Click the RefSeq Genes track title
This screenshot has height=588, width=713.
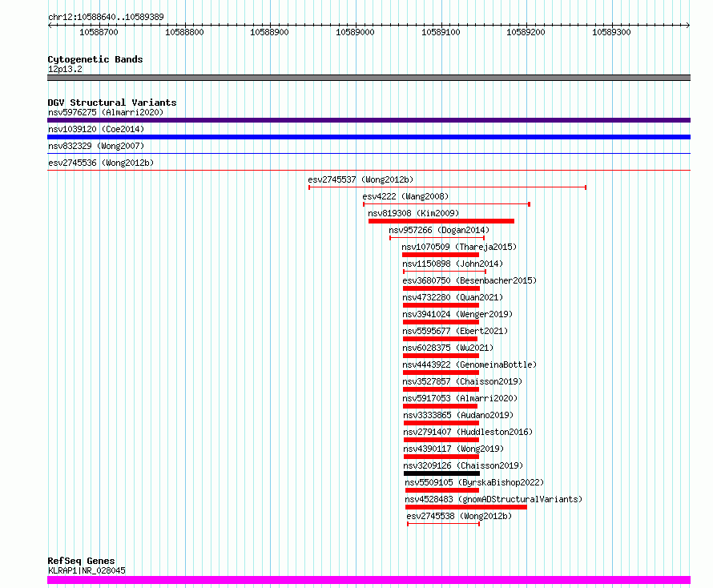(81, 561)
